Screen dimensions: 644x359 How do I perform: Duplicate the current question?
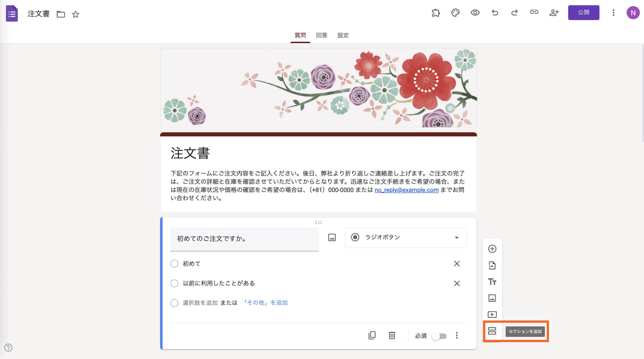coord(372,335)
